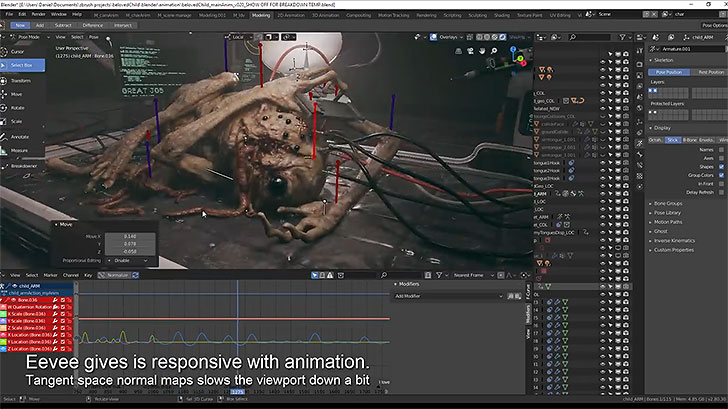
Task: Click the X Location (Bone.036) channel color
Action: point(3,335)
